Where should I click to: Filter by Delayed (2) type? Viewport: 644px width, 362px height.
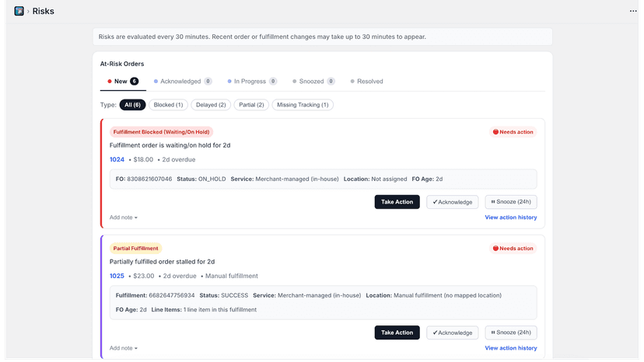click(x=211, y=105)
